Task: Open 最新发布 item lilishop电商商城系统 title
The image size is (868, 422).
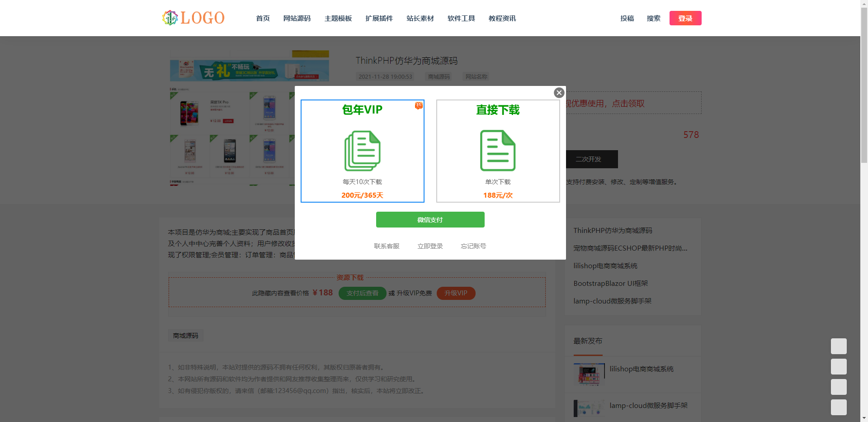Action: (x=642, y=369)
